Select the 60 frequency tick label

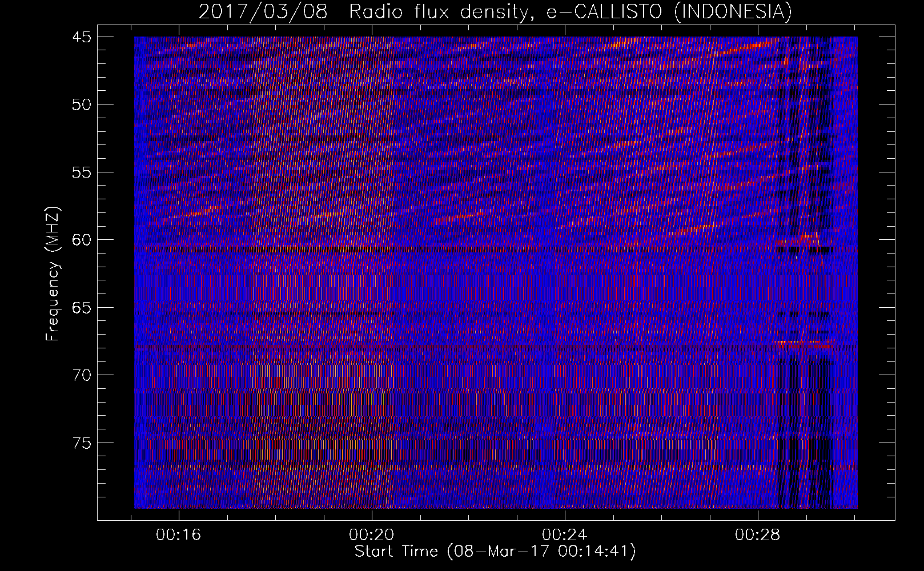81,240
